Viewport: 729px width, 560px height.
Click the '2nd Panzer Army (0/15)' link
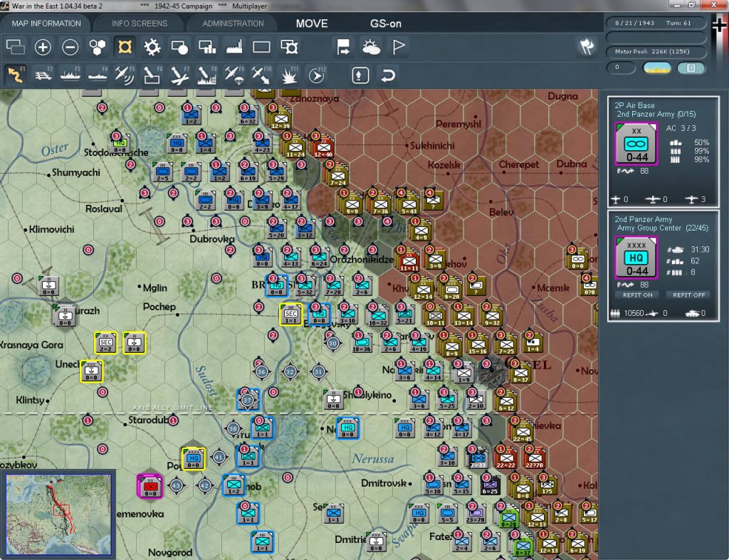pyautogui.click(x=656, y=115)
